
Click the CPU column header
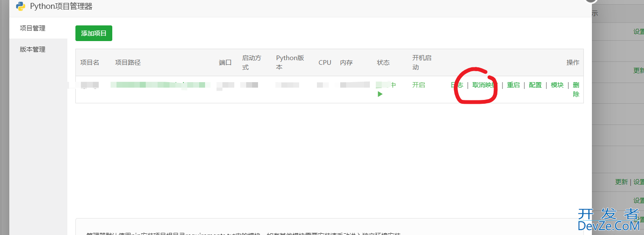[x=325, y=63]
